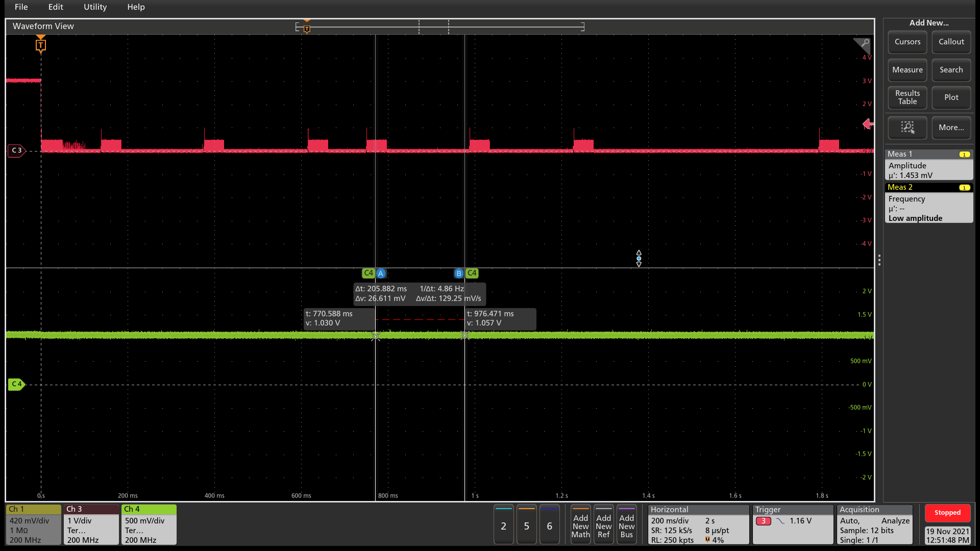Screen dimensions: 980x551
Task: Open the File menu
Action: click(21, 7)
